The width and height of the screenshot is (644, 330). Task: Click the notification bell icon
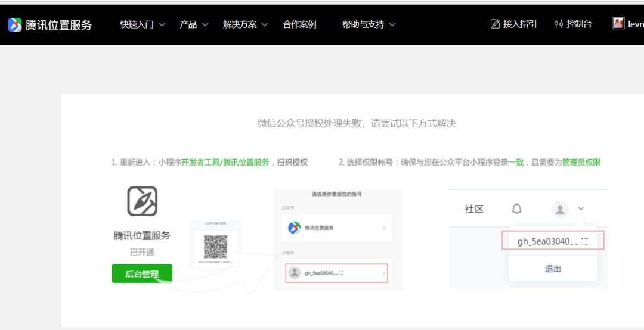516,209
